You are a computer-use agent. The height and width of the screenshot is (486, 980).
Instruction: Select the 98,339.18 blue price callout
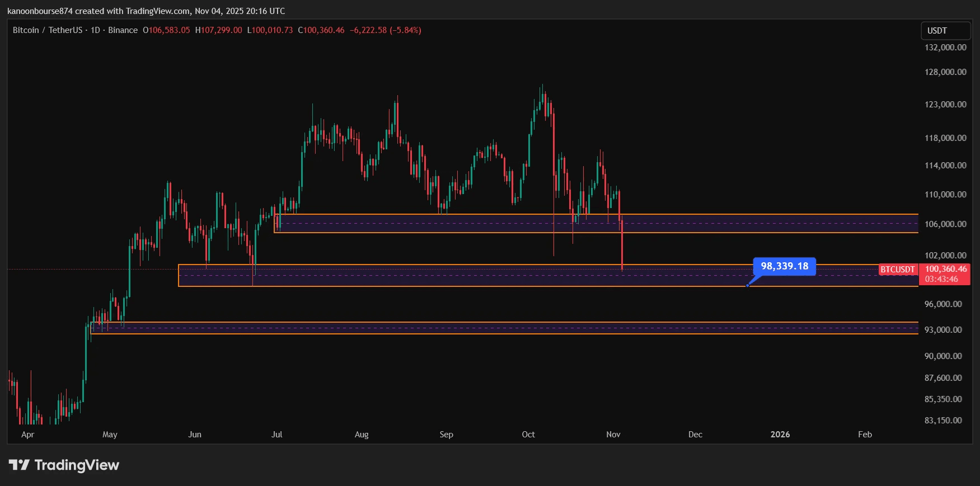(x=784, y=266)
